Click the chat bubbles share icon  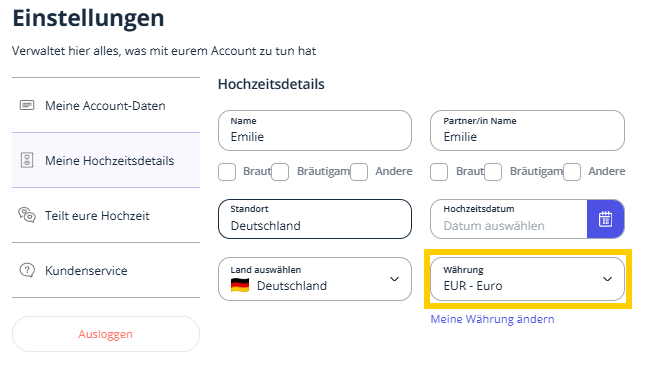[27, 215]
